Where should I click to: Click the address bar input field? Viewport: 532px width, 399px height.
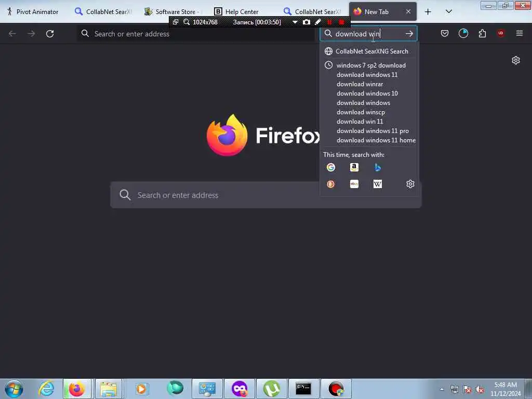(196, 34)
